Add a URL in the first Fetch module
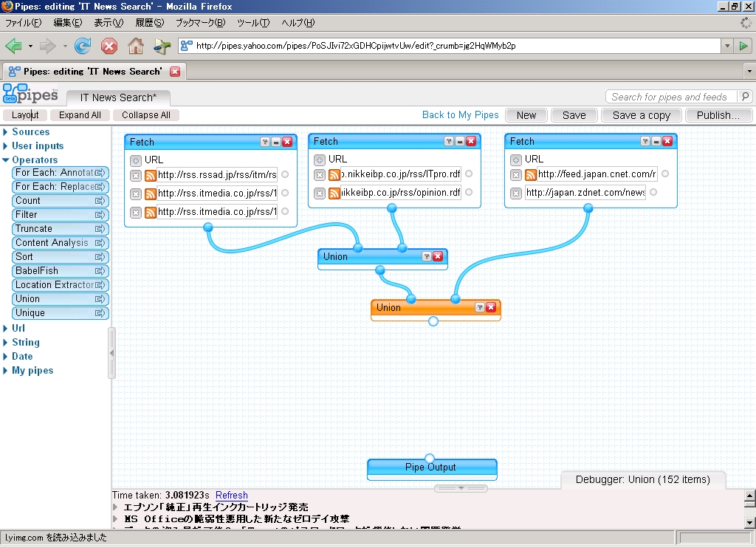Viewport: 756px width, 548px height. [136, 160]
